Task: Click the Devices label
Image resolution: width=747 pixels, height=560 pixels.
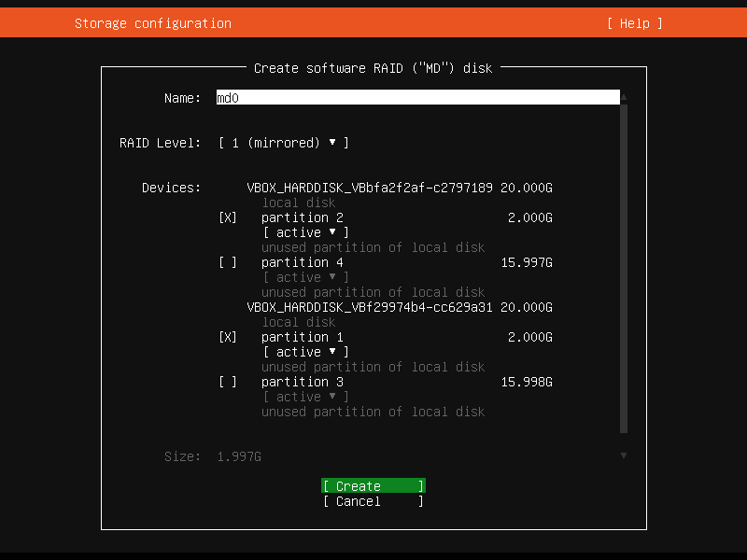Action: [172, 188]
